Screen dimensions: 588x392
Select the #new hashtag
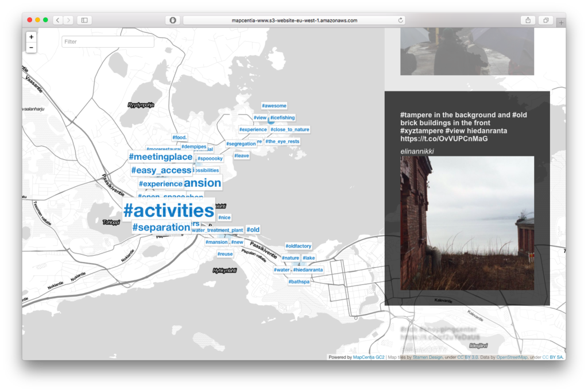tap(237, 242)
